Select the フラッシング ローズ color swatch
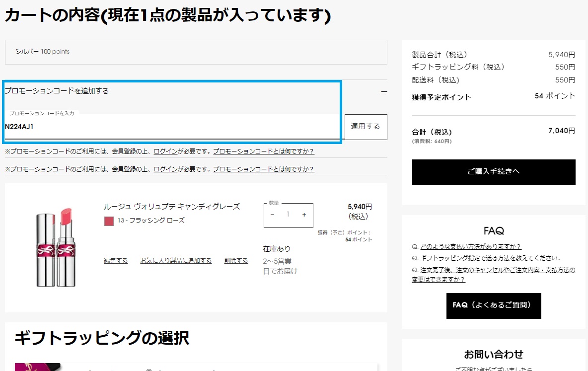The height and width of the screenshot is (371, 588). coord(109,221)
